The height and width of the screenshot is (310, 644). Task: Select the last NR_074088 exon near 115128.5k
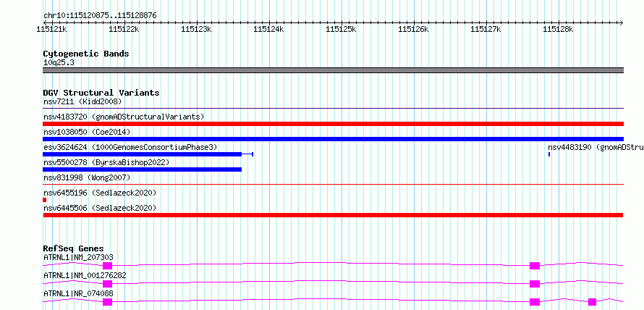pyautogui.click(x=592, y=302)
